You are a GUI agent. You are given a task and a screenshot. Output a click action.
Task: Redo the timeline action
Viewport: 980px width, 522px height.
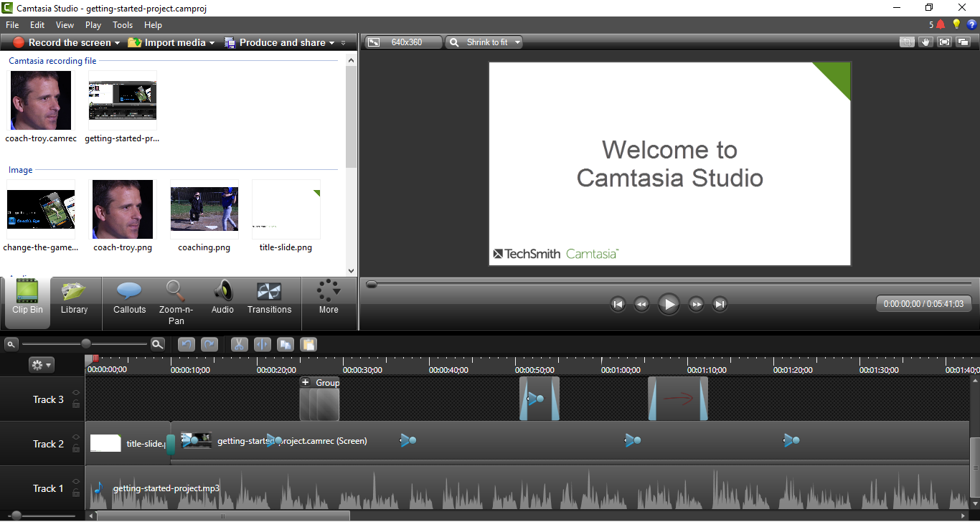click(209, 344)
